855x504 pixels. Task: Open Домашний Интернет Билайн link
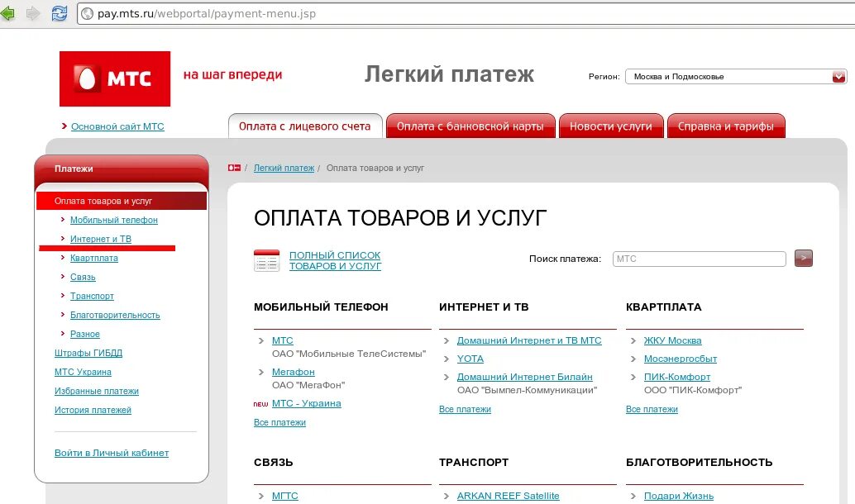pos(524,377)
